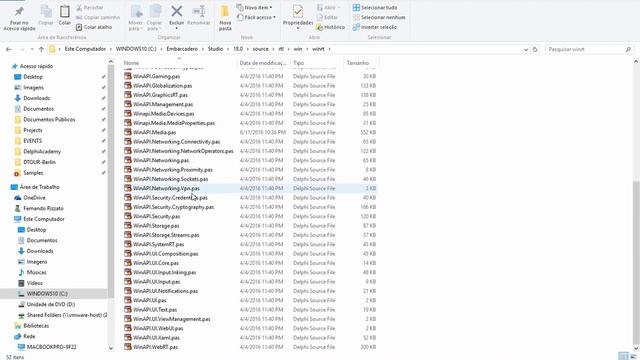This screenshot has height=360, width=640.
Task: Select the Projects folder
Action: click(x=28, y=130)
